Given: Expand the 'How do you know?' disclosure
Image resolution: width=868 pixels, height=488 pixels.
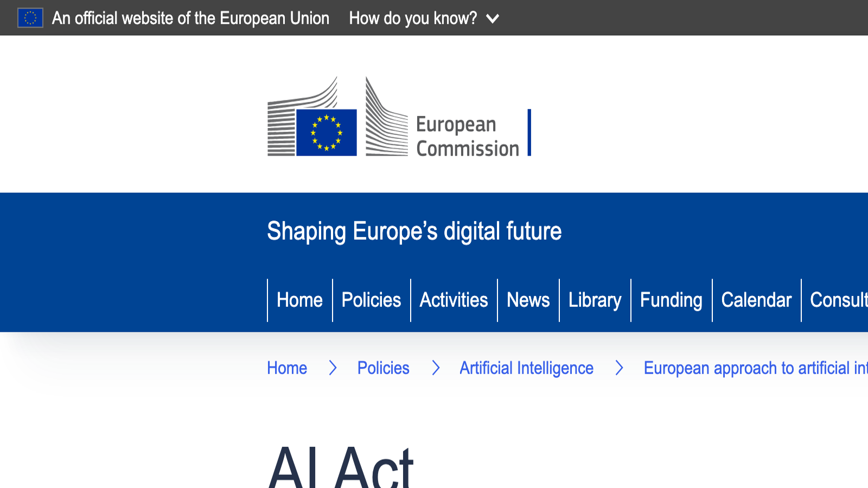Looking at the screenshot, I should (412, 18).
